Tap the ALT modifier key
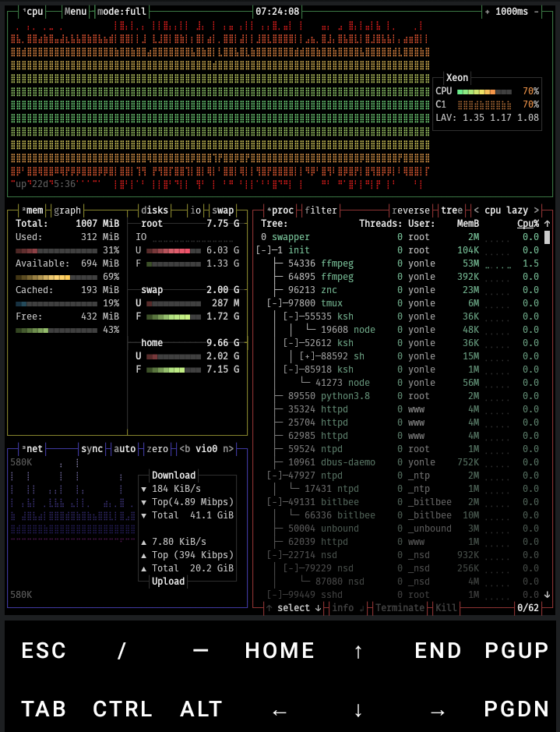This screenshot has width=560, height=732. point(201,709)
